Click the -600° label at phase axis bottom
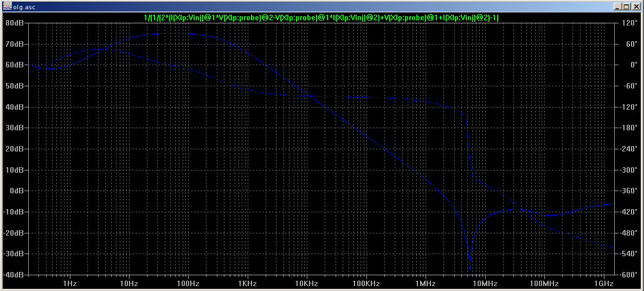Screen dimensions: 644x291 [629, 275]
